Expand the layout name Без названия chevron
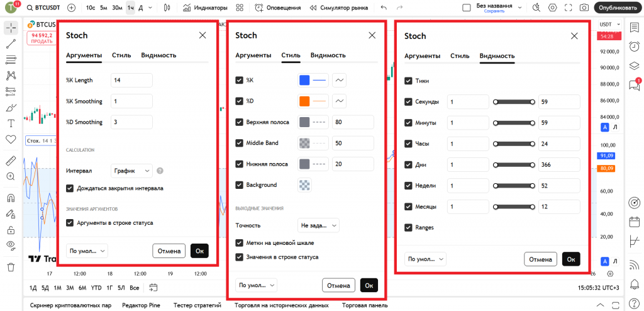This screenshot has width=644, height=311. (520, 8)
